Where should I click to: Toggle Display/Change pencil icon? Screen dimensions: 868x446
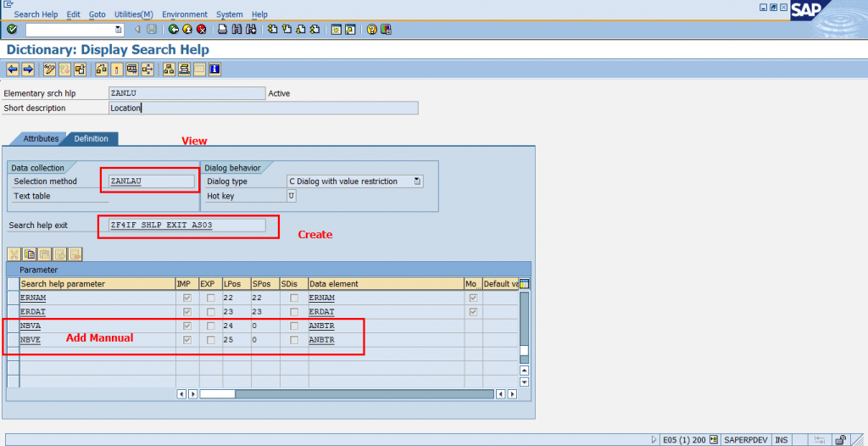(x=49, y=70)
